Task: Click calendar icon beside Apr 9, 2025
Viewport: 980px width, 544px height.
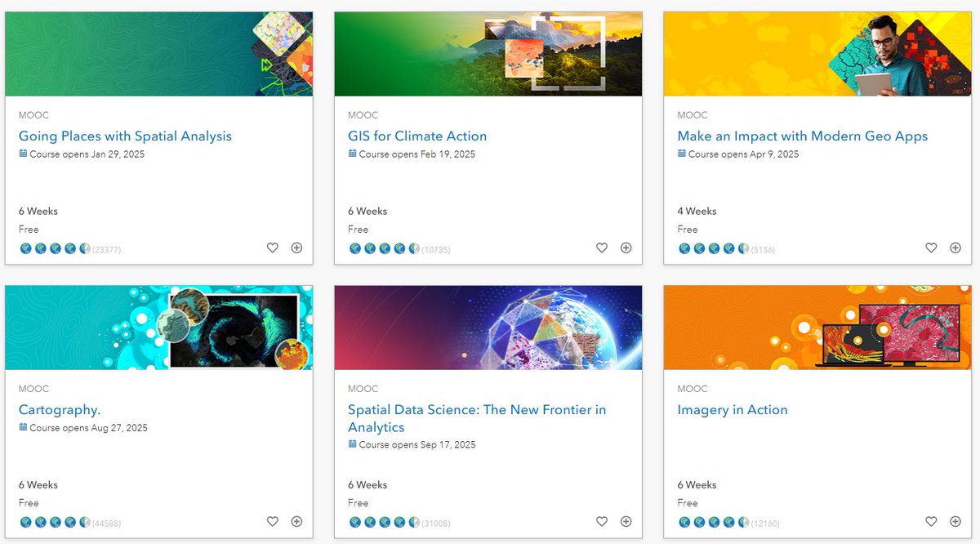Action: point(682,154)
